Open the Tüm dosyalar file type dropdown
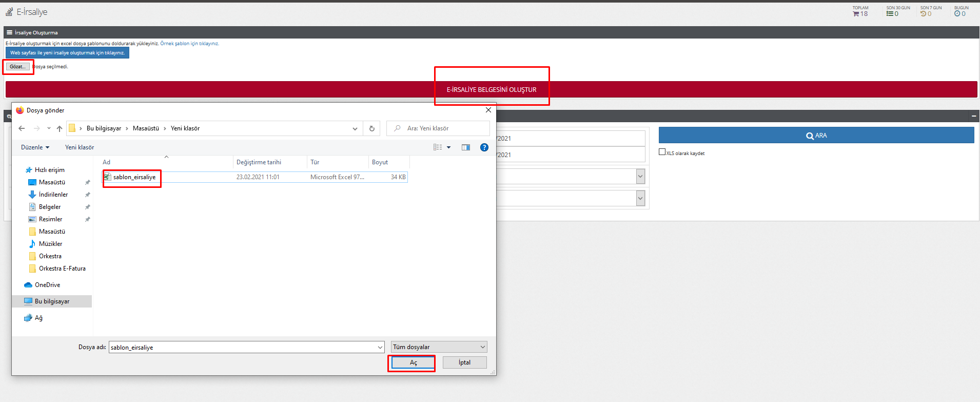 [x=439, y=347]
